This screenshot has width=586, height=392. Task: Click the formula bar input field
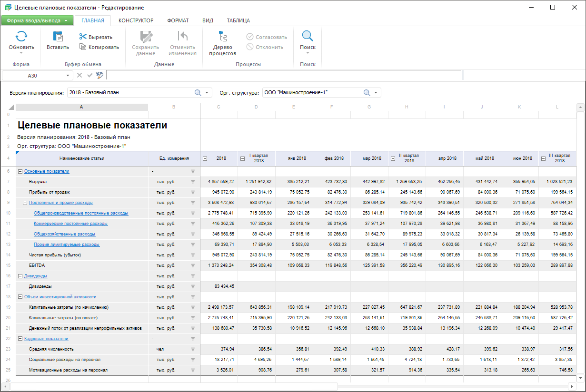[284, 75]
